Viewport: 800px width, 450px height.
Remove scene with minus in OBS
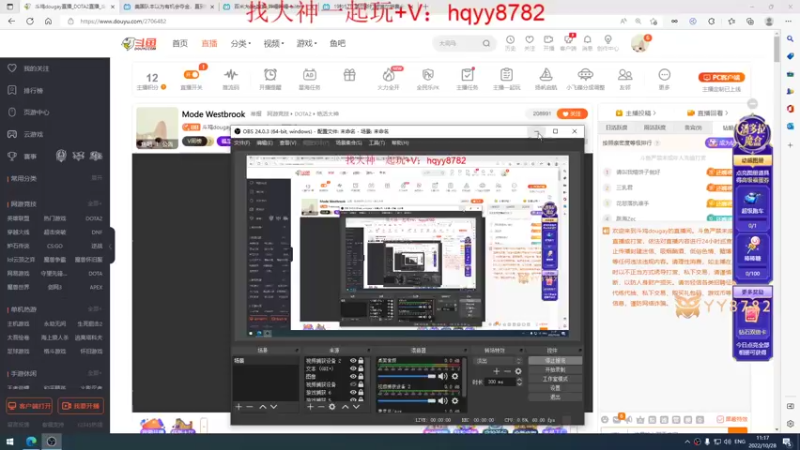249,407
